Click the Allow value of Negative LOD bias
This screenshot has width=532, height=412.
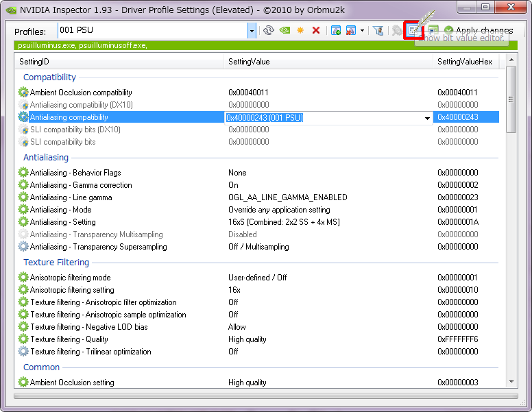(x=237, y=327)
